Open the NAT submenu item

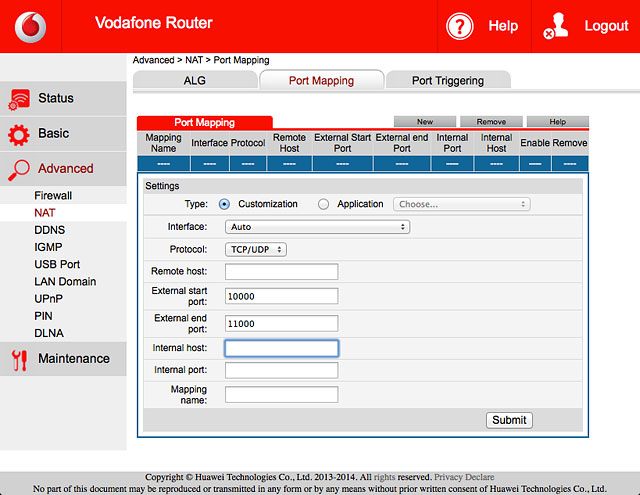44,213
